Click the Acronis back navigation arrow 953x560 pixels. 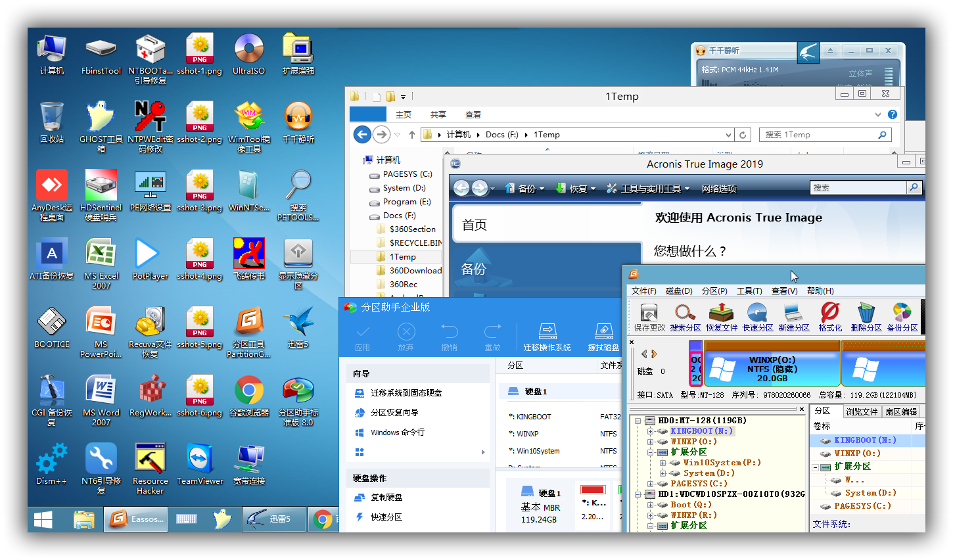(x=461, y=189)
